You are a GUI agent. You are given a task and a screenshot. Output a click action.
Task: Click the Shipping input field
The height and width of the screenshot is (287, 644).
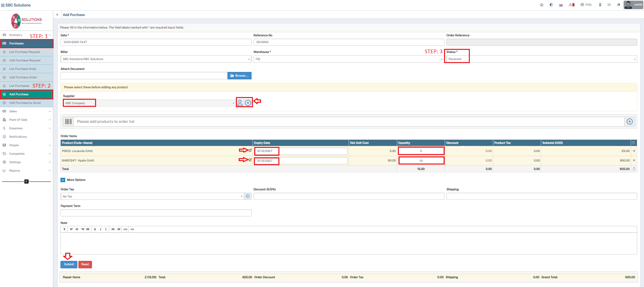point(541,196)
